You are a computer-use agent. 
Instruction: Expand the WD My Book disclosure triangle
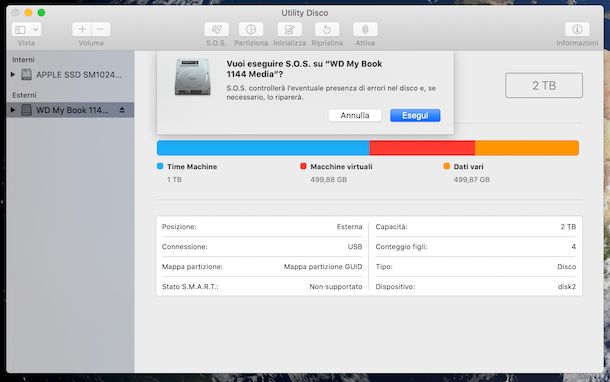coord(13,110)
